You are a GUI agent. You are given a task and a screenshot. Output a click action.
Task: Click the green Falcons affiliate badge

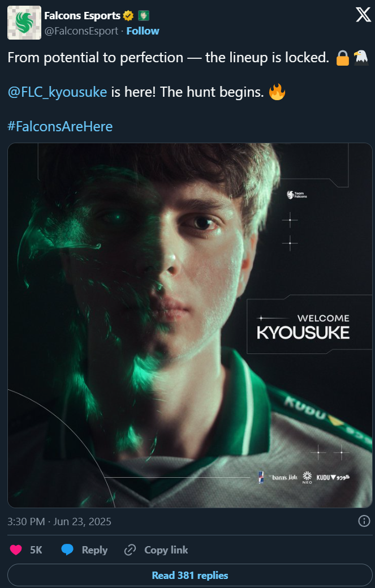(x=144, y=16)
